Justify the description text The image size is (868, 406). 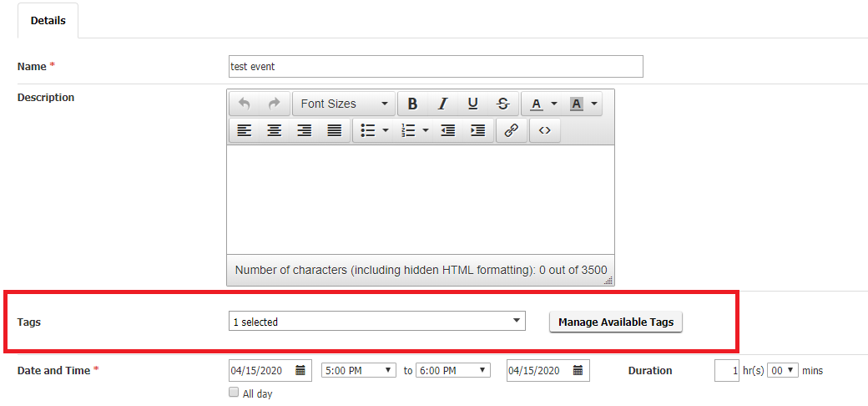335,130
